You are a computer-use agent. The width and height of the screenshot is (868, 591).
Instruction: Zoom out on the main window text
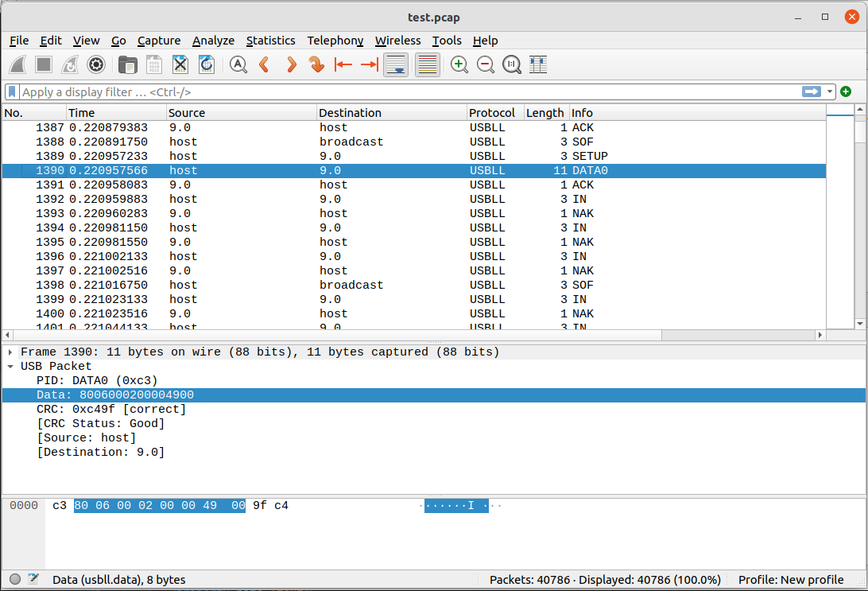click(x=486, y=64)
